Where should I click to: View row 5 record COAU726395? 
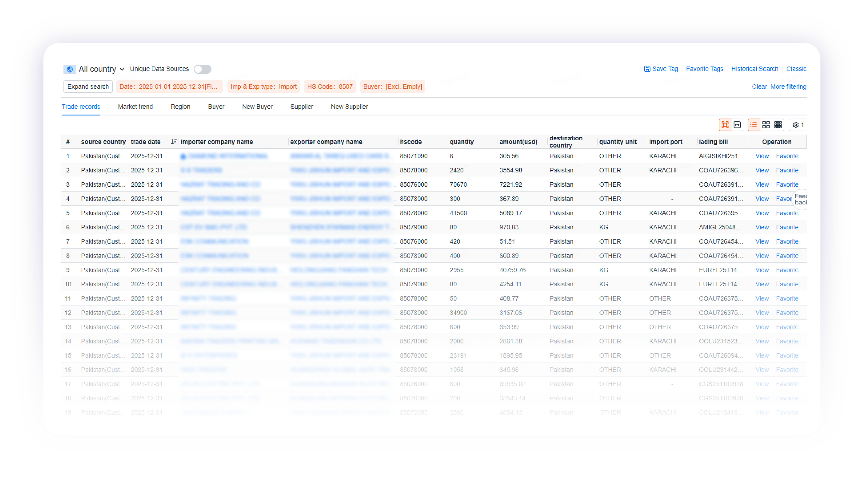click(x=762, y=213)
